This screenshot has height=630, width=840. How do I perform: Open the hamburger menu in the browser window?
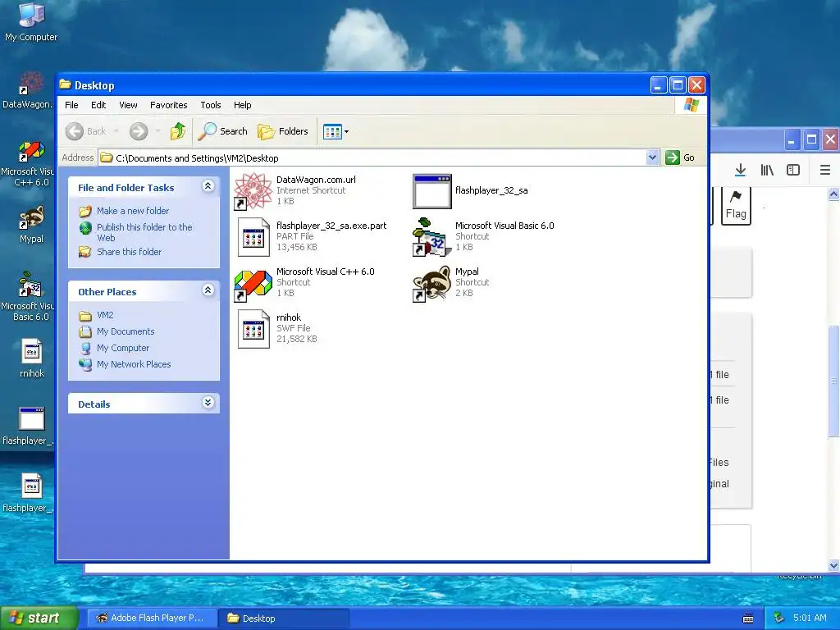click(825, 171)
